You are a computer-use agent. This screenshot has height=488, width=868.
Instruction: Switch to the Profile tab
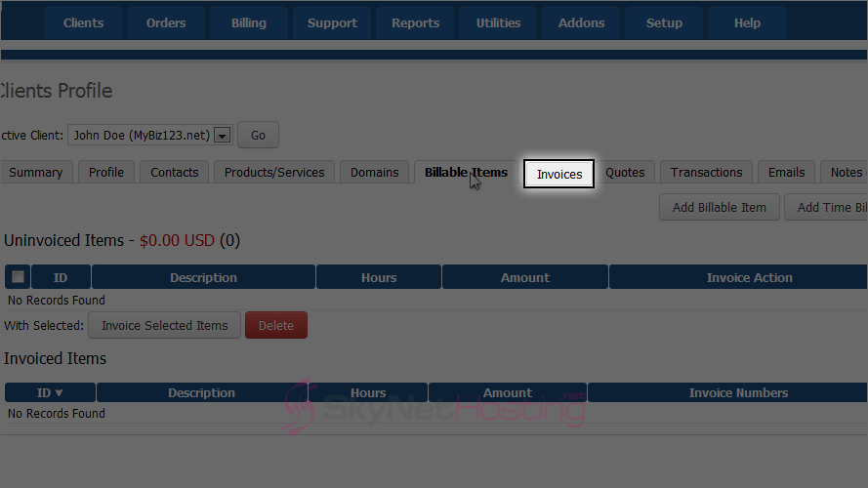[106, 173]
